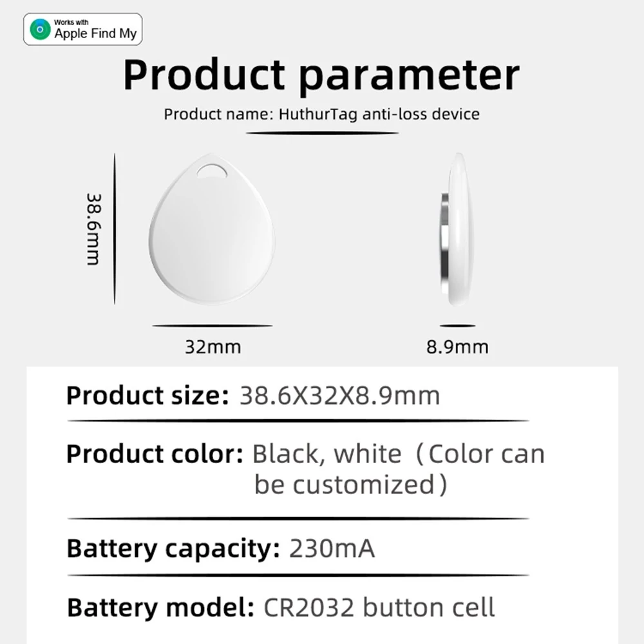644x644 pixels.
Task: Click the Product color label
Action: pyautogui.click(x=155, y=454)
